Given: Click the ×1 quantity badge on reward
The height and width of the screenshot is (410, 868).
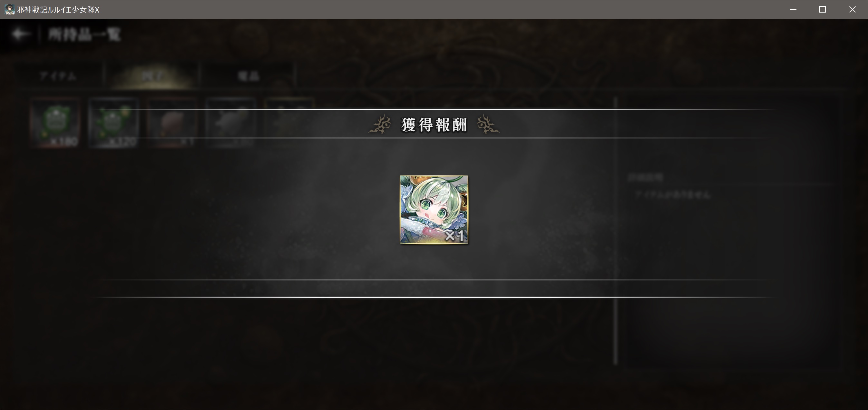Looking at the screenshot, I should tap(454, 236).
